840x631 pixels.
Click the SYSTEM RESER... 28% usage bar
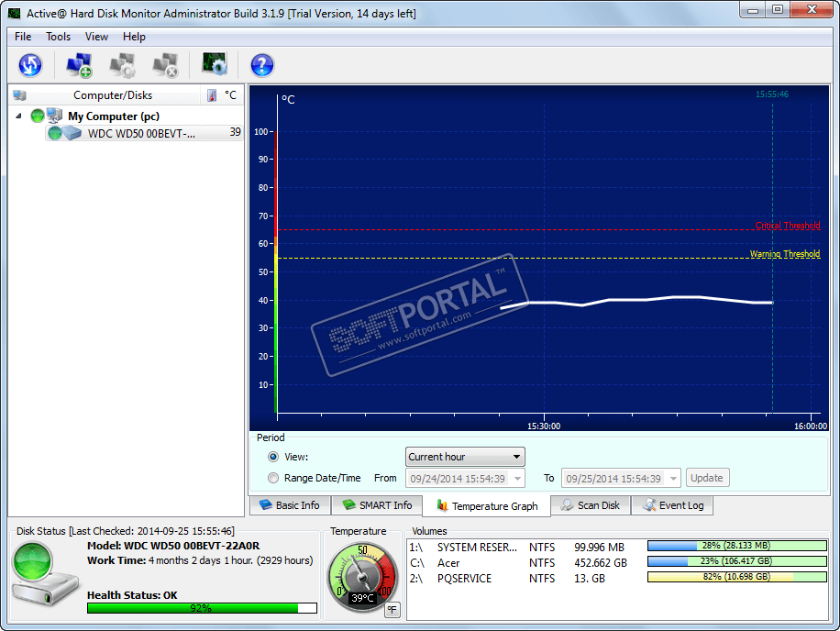coord(737,546)
